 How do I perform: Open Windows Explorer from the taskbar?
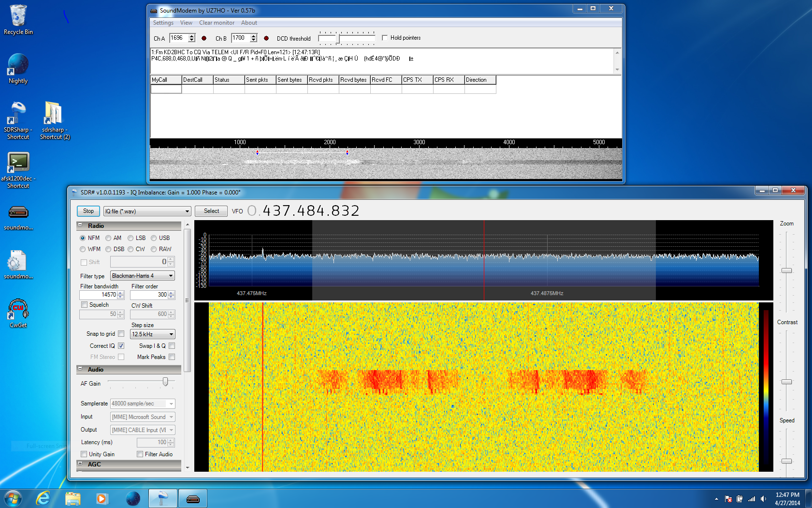72,498
